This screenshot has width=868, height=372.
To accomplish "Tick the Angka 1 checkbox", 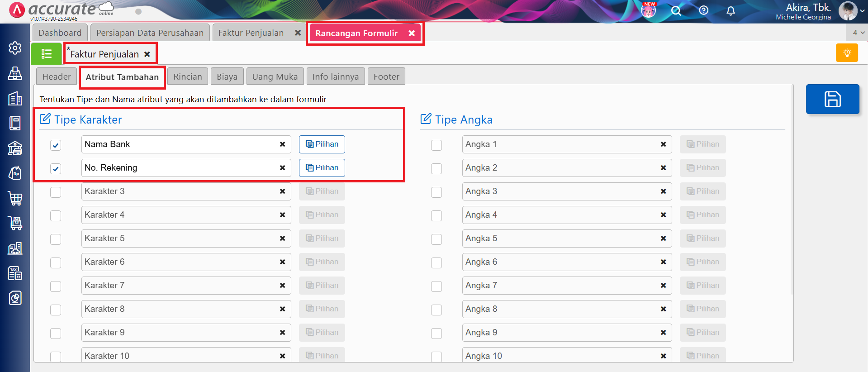I will (436, 145).
